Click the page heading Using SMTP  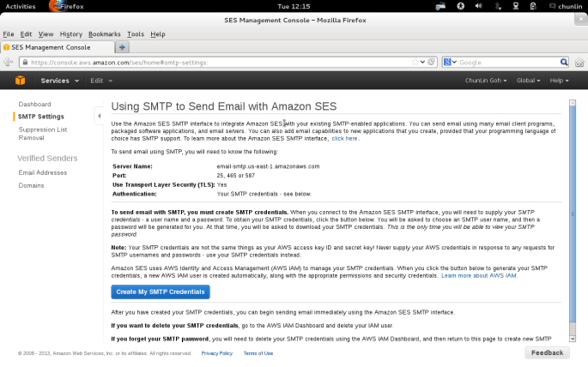point(224,106)
